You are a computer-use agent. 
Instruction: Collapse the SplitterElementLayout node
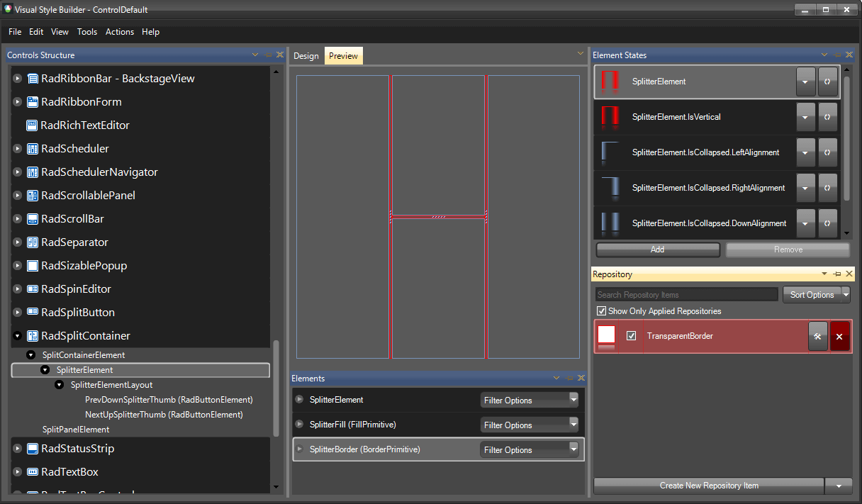59,385
